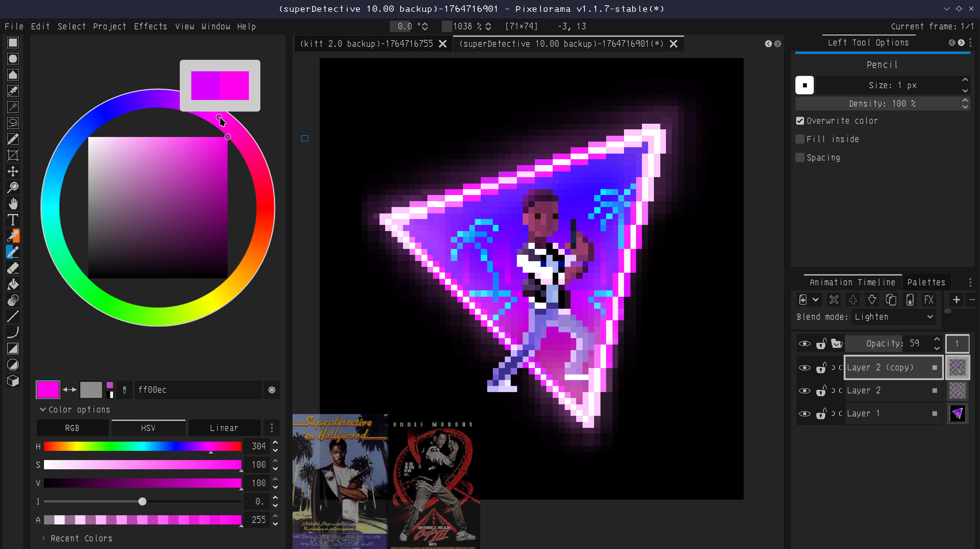Image resolution: width=980 pixels, height=549 pixels.
Task: Select the Curve tool
Action: coord(13,332)
